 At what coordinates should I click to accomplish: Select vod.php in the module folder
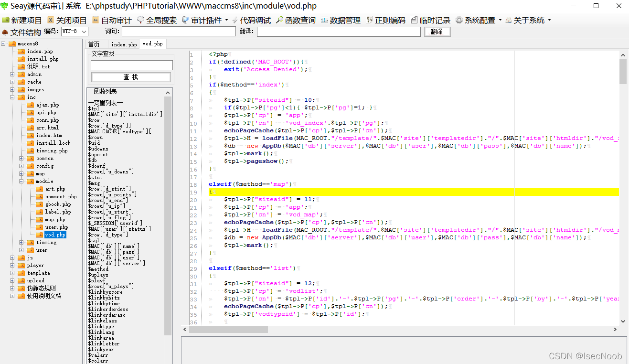55,235
